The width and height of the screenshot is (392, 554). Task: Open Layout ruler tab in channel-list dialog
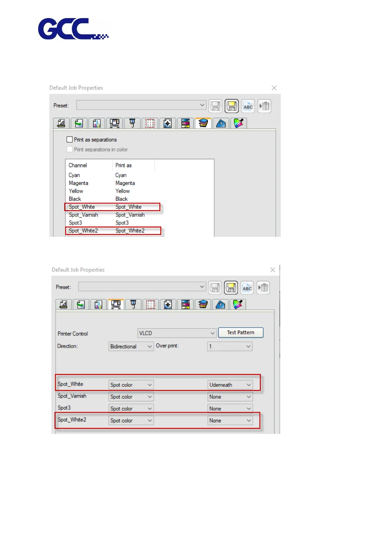coord(61,123)
